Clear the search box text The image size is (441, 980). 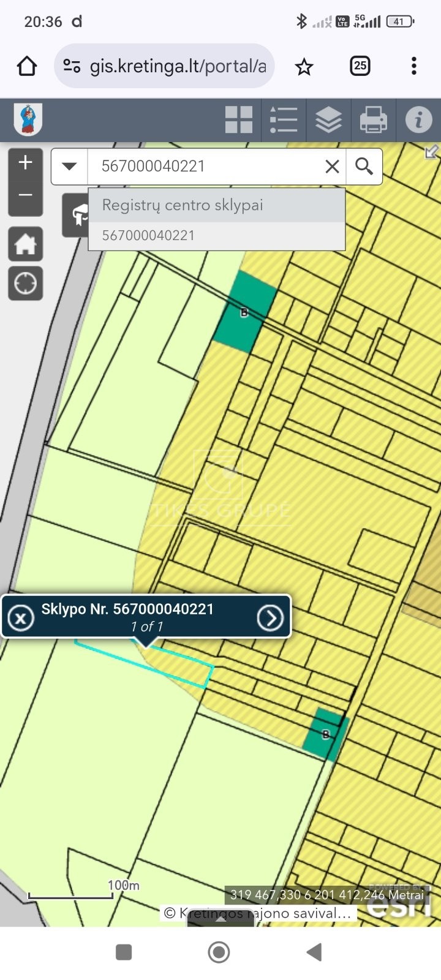[332, 167]
